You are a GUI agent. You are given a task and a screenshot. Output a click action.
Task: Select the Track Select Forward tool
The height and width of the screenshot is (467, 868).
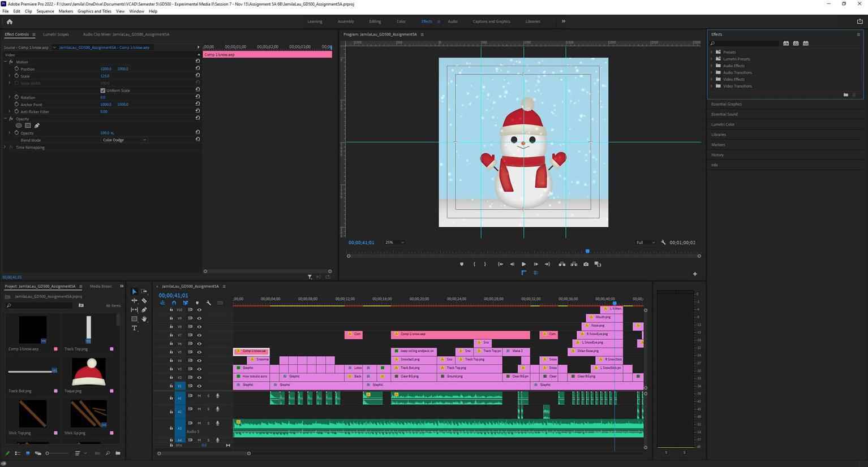(144, 292)
